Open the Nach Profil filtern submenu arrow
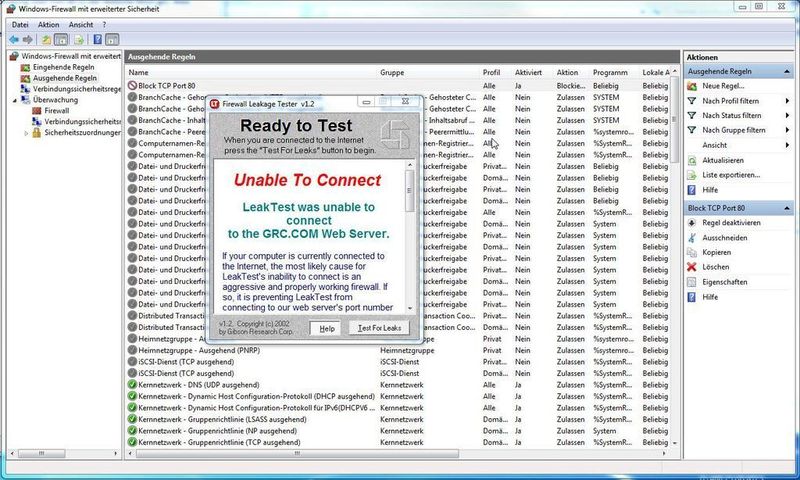Viewport: 800px width, 480px height. [x=787, y=101]
